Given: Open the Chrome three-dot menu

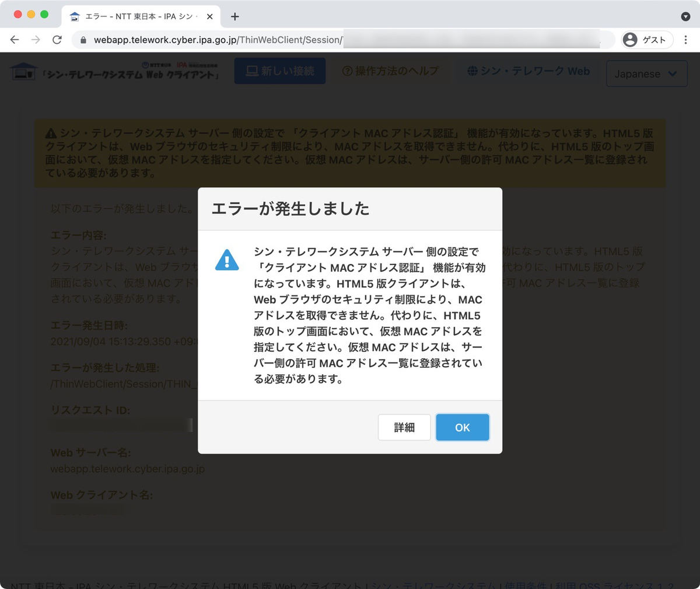Looking at the screenshot, I should [x=686, y=40].
